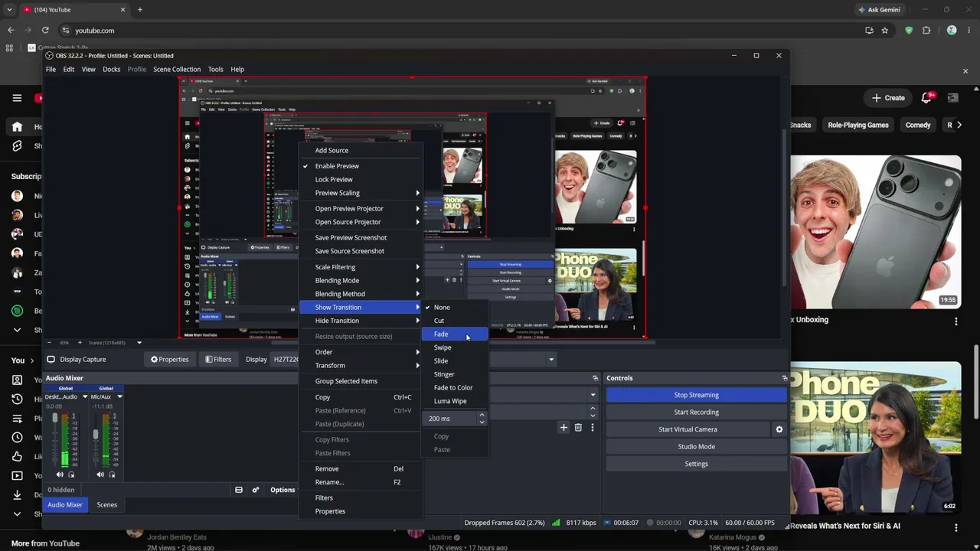This screenshot has width=980, height=551.
Task: Reload the YouTube page in Chrome
Action: pyautogui.click(x=45, y=31)
